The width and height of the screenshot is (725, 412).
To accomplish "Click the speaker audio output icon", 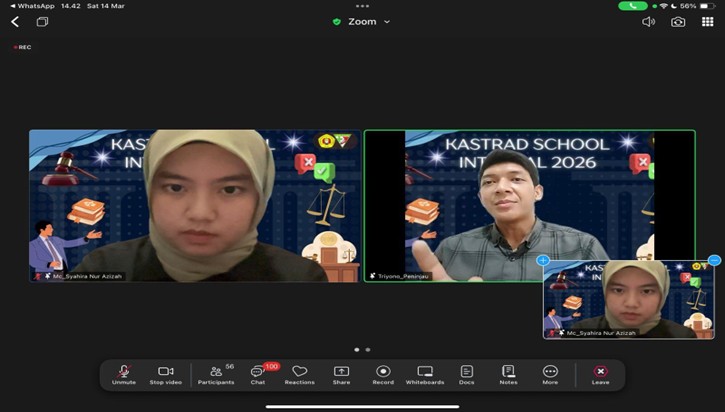I will pos(648,21).
